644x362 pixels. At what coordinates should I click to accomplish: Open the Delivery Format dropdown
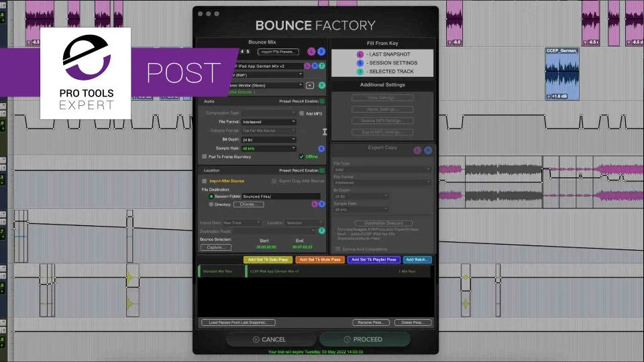268,131
